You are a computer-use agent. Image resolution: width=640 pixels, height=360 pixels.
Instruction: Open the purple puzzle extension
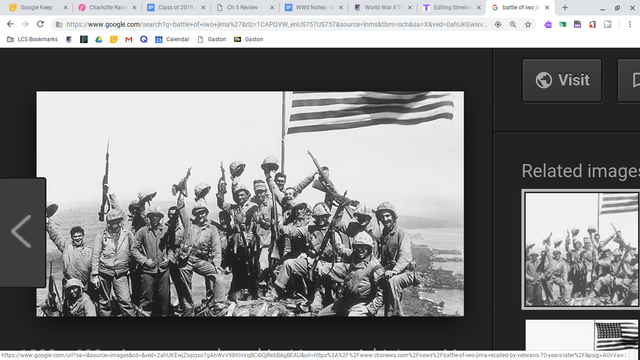point(548,24)
